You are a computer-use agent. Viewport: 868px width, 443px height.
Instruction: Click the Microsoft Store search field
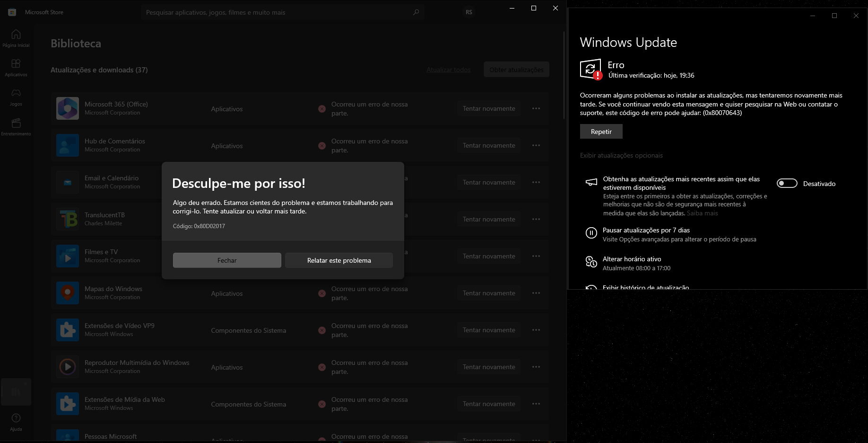[282, 12]
